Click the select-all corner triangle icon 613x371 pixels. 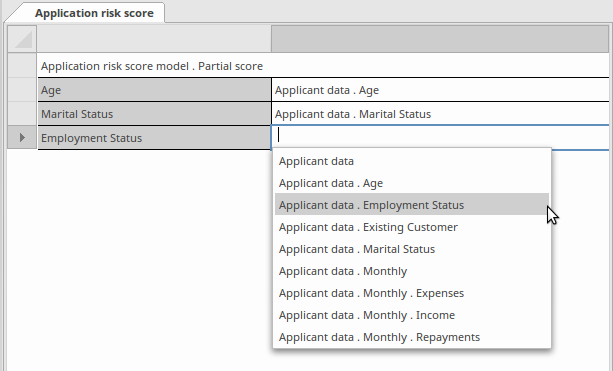22,39
